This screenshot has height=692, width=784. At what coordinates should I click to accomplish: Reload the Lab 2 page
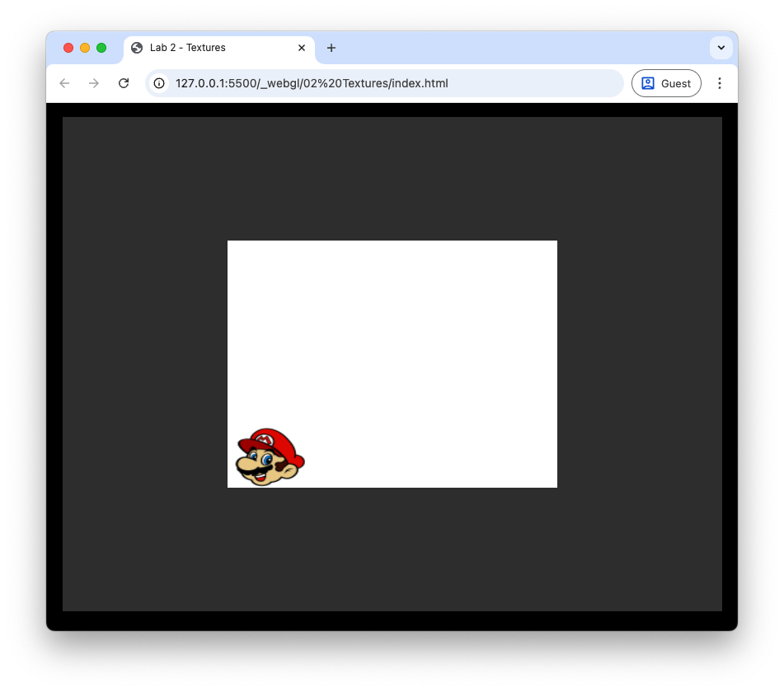pyautogui.click(x=124, y=83)
